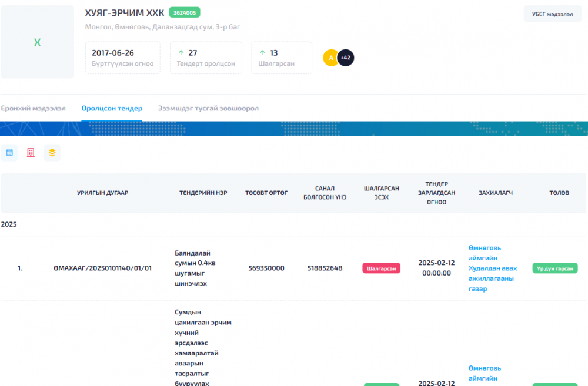Click the ШАЛГАРСАН ЭСЭХ column header

pos(382,193)
